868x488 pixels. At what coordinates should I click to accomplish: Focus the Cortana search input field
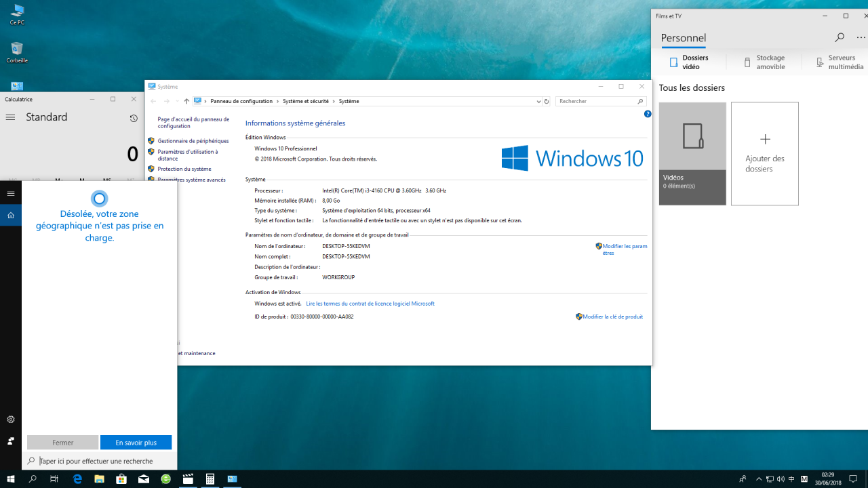click(x=99, y=461)
